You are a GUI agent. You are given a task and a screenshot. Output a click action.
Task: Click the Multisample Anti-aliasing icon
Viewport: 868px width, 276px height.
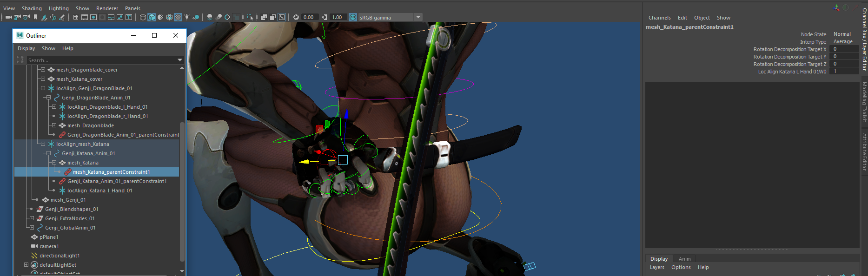tap(227, 17)
